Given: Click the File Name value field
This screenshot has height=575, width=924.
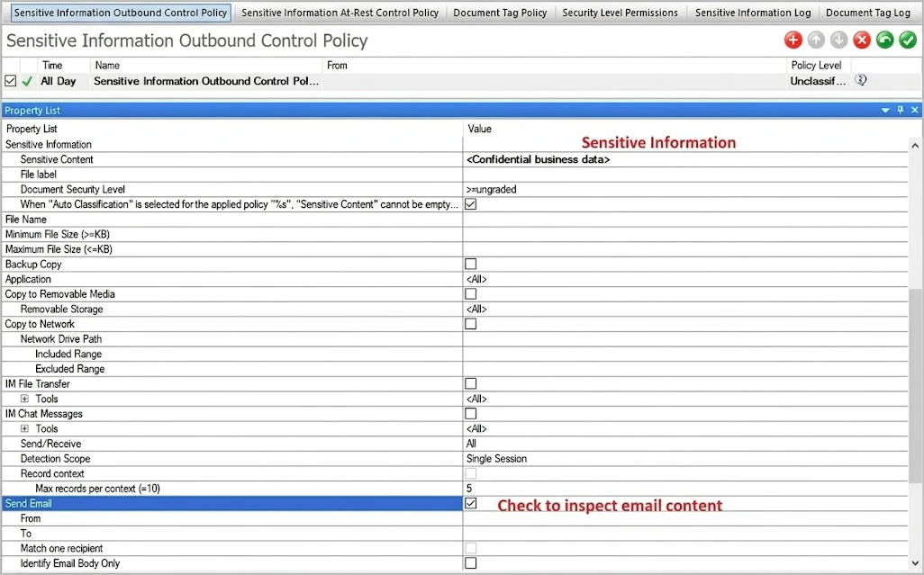Looking at the screenshot, I should (685, 220).
